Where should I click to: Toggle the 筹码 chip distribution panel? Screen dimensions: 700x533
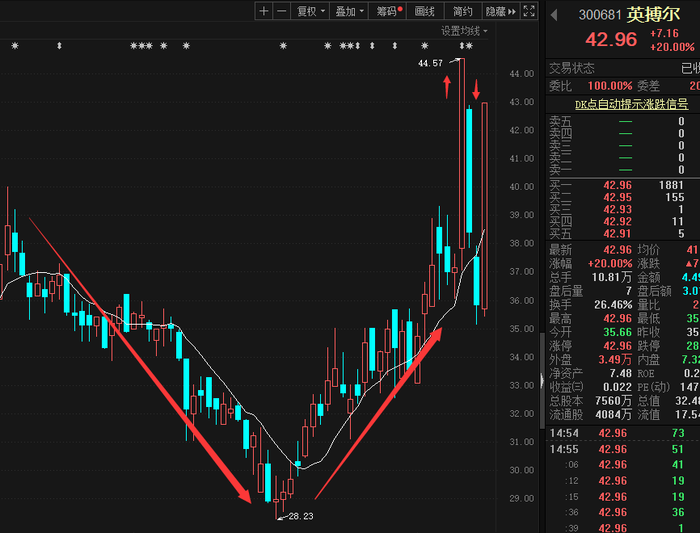point(388,11)
